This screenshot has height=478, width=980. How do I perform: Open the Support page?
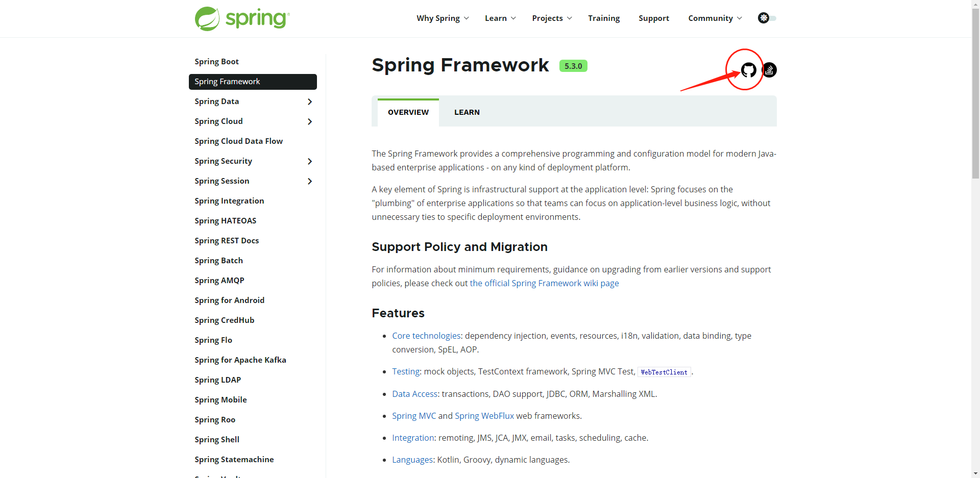(654, 18)
